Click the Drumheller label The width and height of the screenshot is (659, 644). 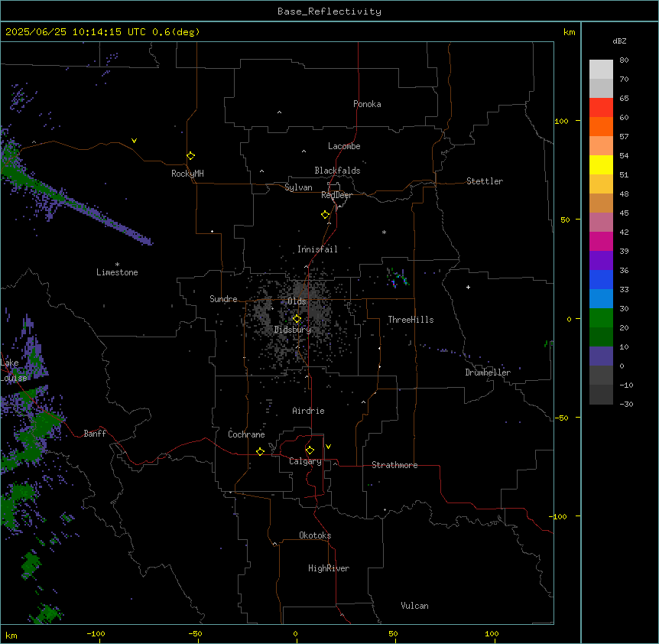click(488, 372)
